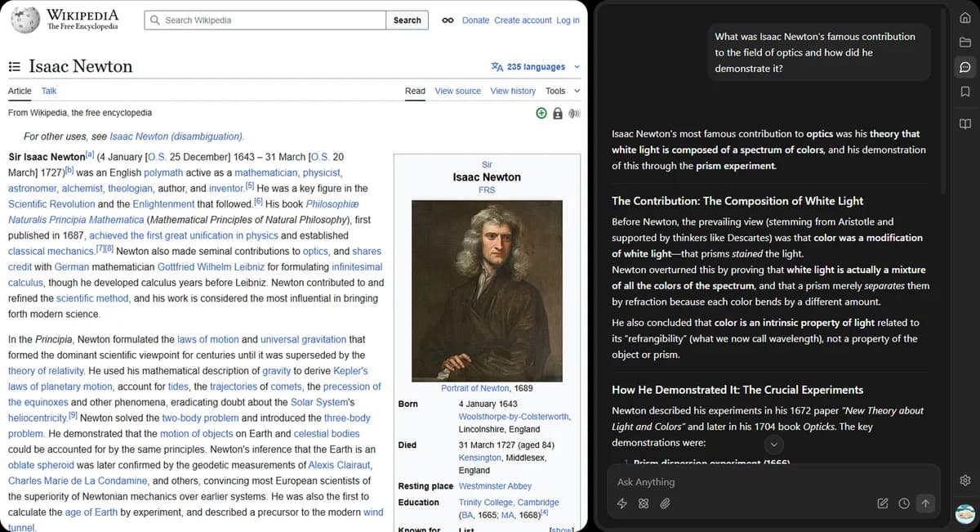980x532 pixels.
Task: Select the sidebar chat bubble icon
Action: 964,67
